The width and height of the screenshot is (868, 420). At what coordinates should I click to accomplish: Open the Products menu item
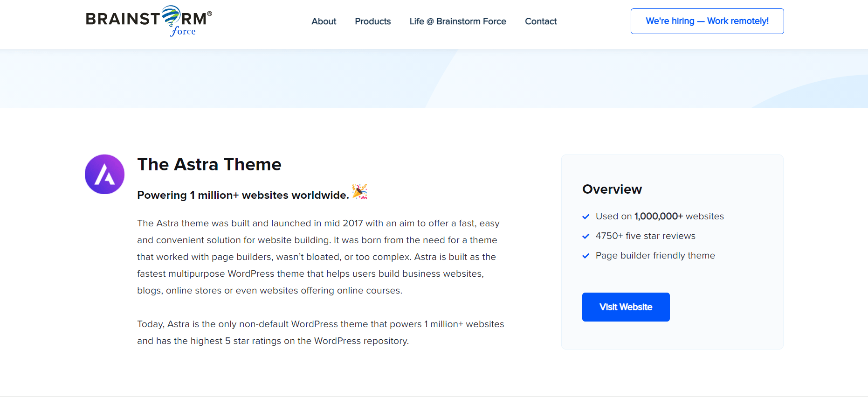373,21
